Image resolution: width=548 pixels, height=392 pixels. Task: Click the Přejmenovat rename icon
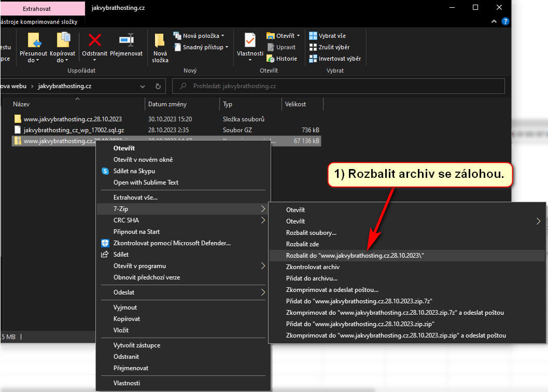click(x=127, y=40)
